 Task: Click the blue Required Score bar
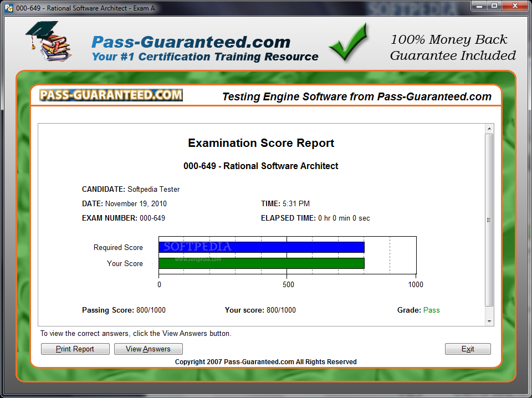(x=261, y=247)
